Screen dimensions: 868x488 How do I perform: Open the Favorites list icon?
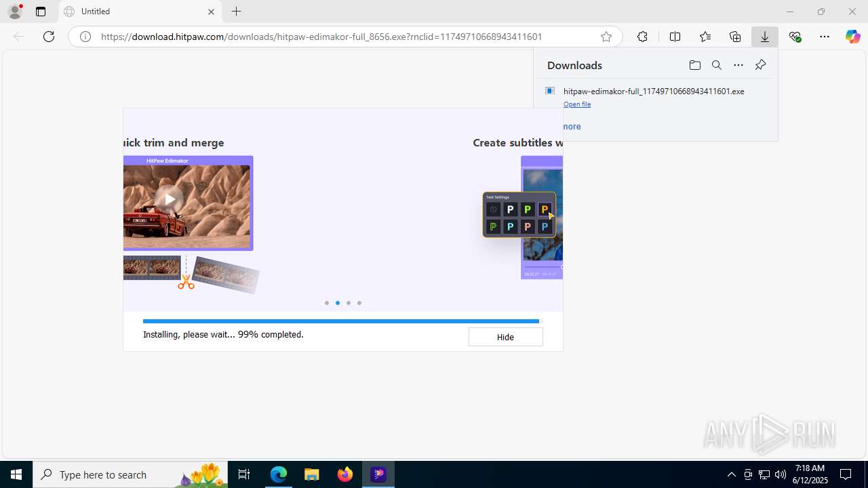pos(705,37)
